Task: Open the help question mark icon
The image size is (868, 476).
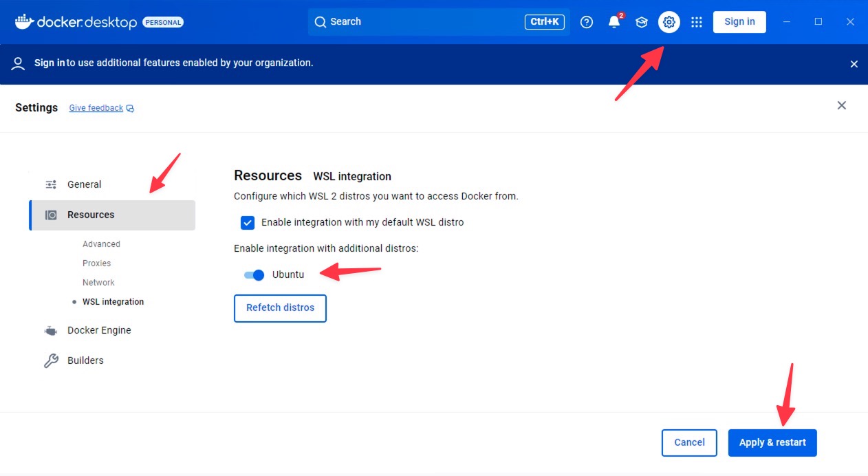Action: point(587,22)
